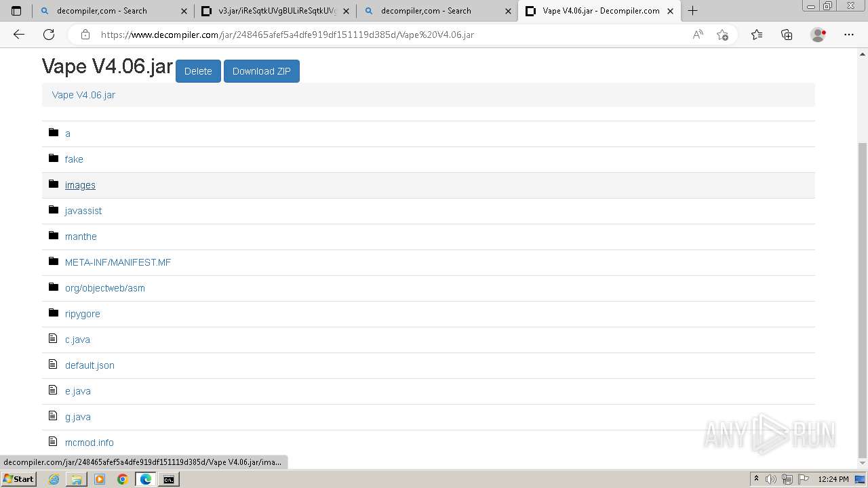This screenshot has width=868, height=488.
Task: Close the v3.jar browser tab
Action: (346, 11)
